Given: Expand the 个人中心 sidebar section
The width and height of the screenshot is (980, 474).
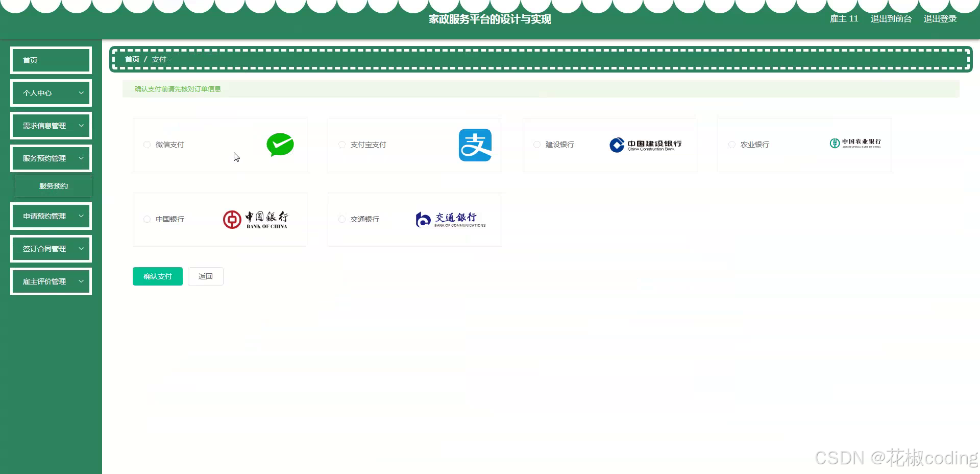Looking at the screenshot, I should (51, 92).
